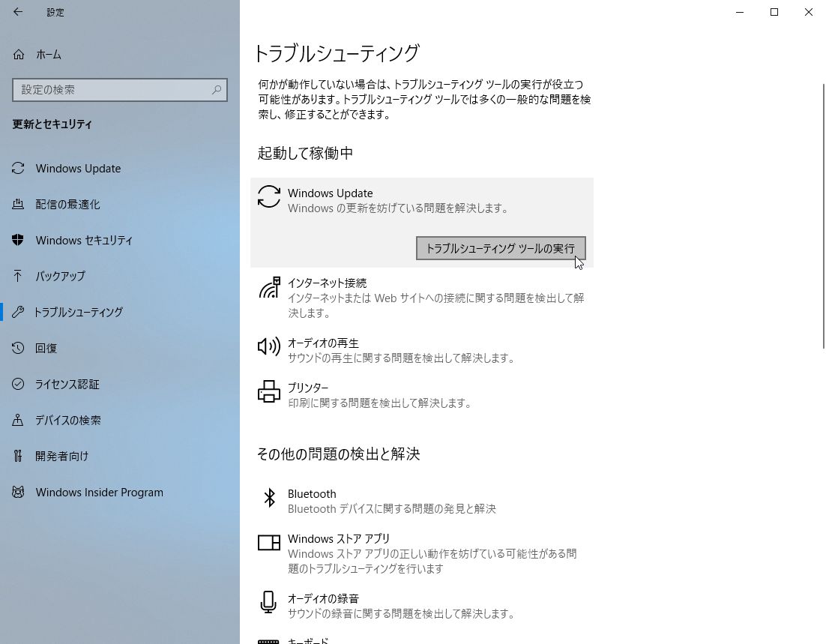Click Windows Update title in expanded troubleshooter
Screen dimensions: 826x644
(331, 193)
